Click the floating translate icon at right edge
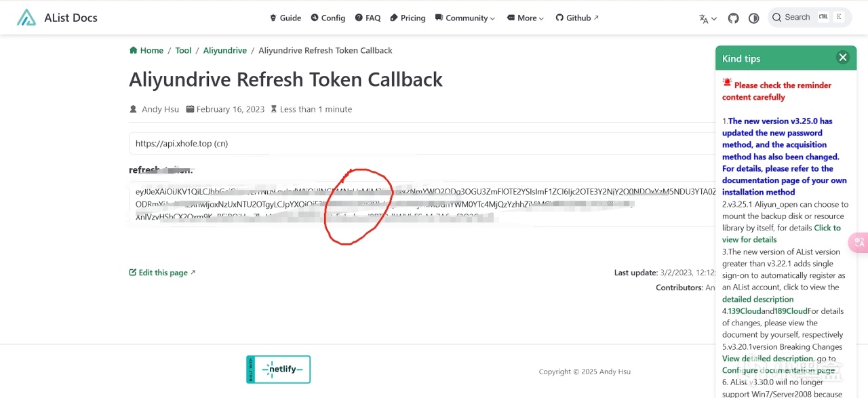The image size is (868, 398). 860,243
